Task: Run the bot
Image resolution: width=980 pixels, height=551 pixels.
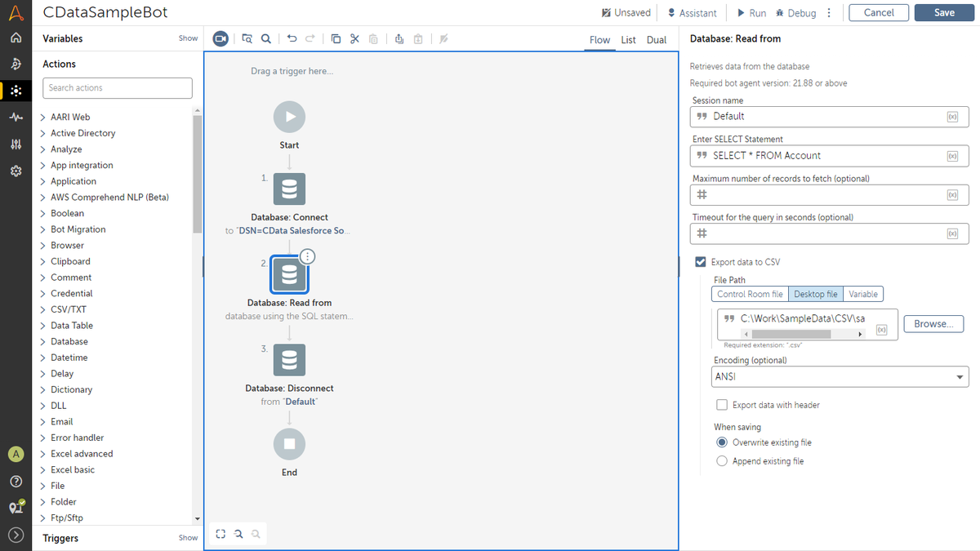Action: (x=751, y=13)
